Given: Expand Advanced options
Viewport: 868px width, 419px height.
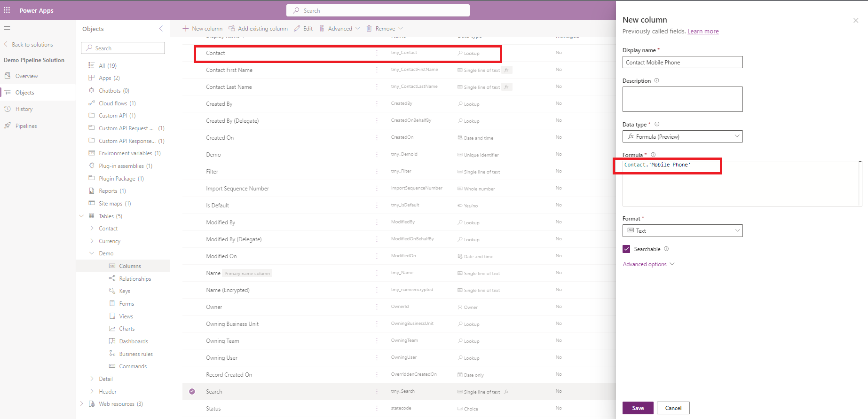Looking at the screenshot, I should coord(648,264).
